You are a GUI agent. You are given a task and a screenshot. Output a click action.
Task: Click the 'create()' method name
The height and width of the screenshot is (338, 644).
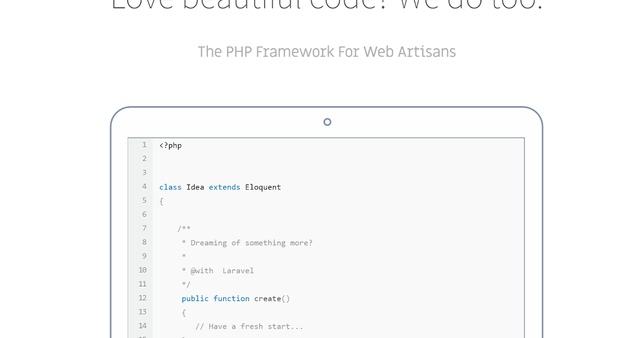(272, 299)
